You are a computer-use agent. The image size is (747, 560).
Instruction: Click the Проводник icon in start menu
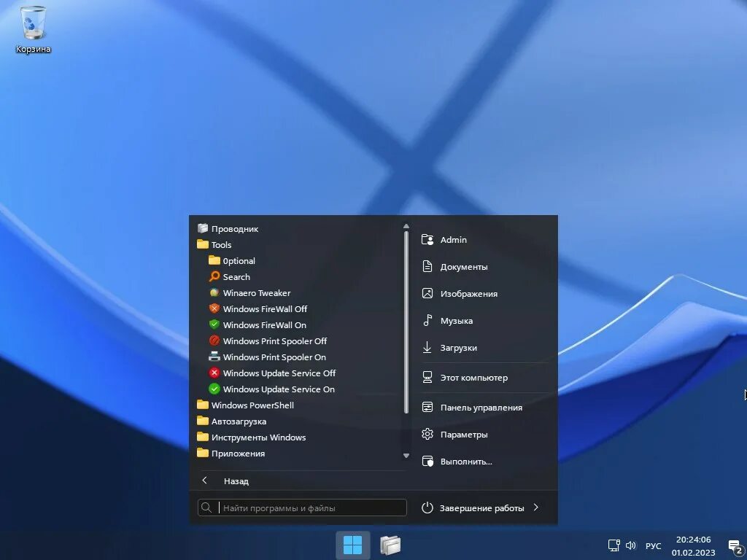click(203, 228)
